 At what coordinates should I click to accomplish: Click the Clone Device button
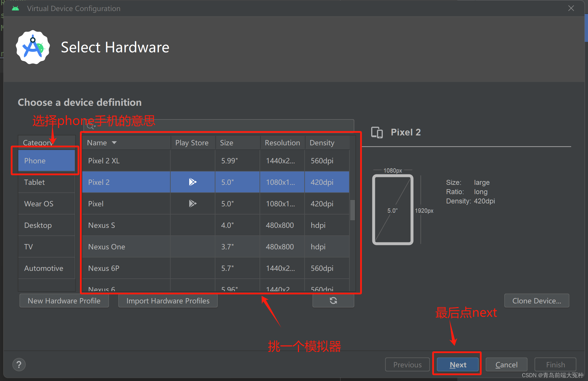(x=536, y=300)
